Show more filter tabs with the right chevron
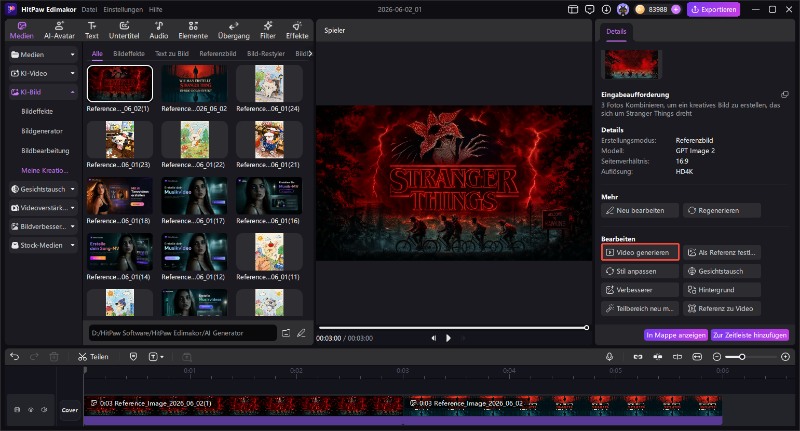Screen dimensions: 800x431 coord(310,54)
